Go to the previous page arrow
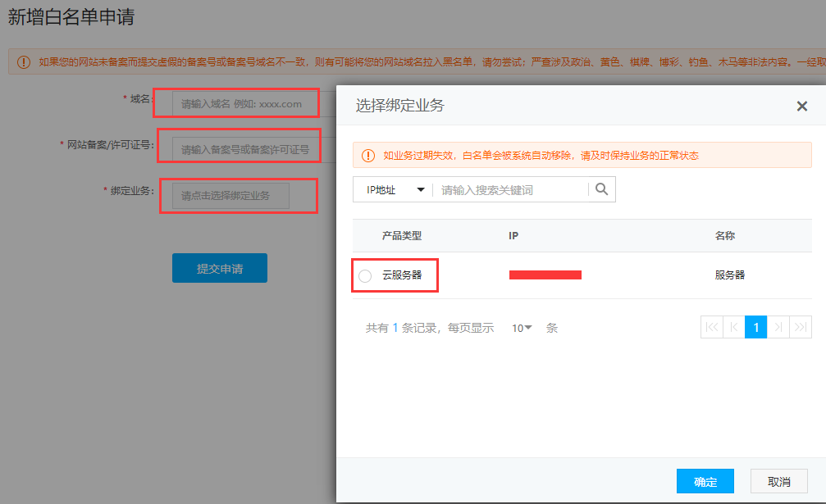 click(733, 327)
